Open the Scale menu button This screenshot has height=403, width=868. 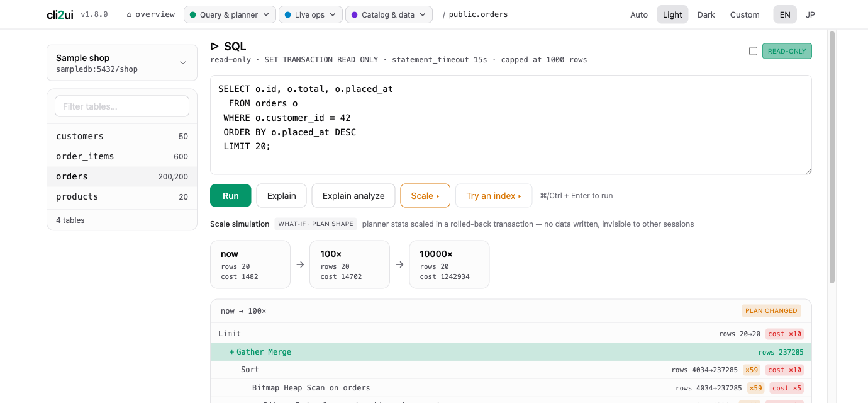point(425,196)
